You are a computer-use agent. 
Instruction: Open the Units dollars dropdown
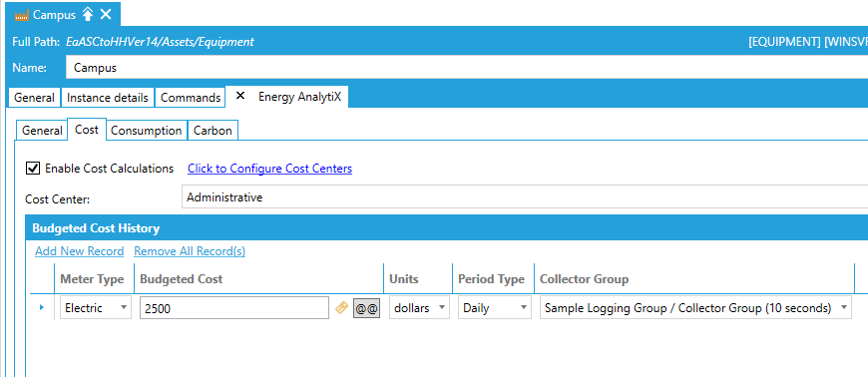point(419,308)
